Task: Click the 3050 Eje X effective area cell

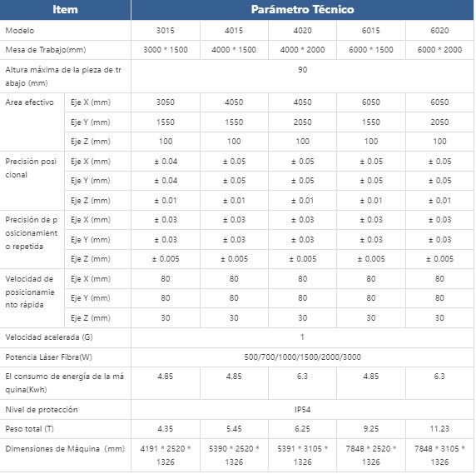Action: (x=166, y=102)
